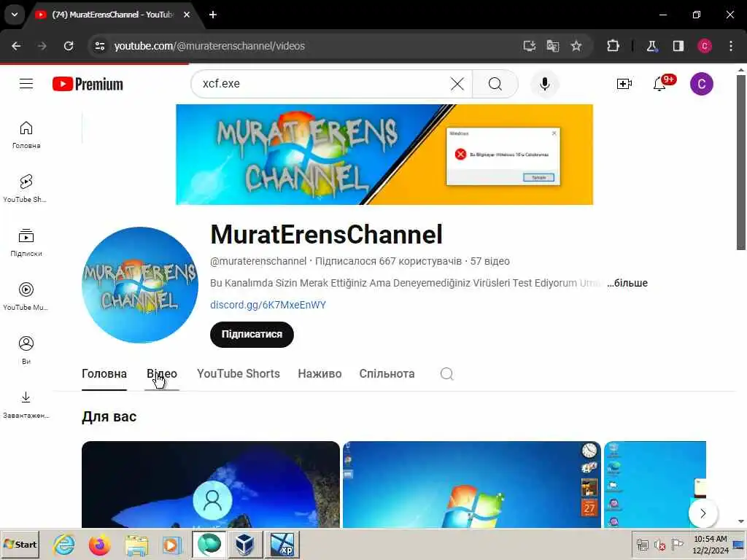
Task: Open YouTube Shorts in the sidebar
Action: tap(26, 189)
